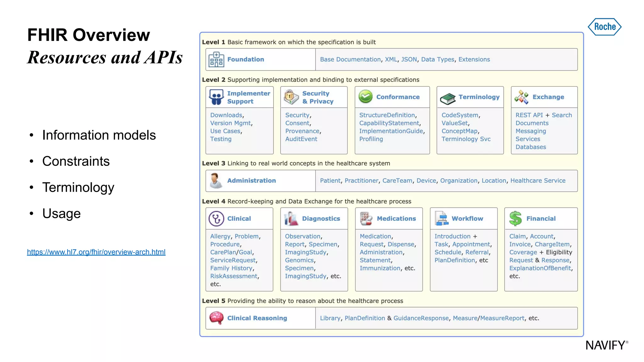Click the Workflow diagram icon
This screenshot has width=644, height=362.
tap(441, 218)
